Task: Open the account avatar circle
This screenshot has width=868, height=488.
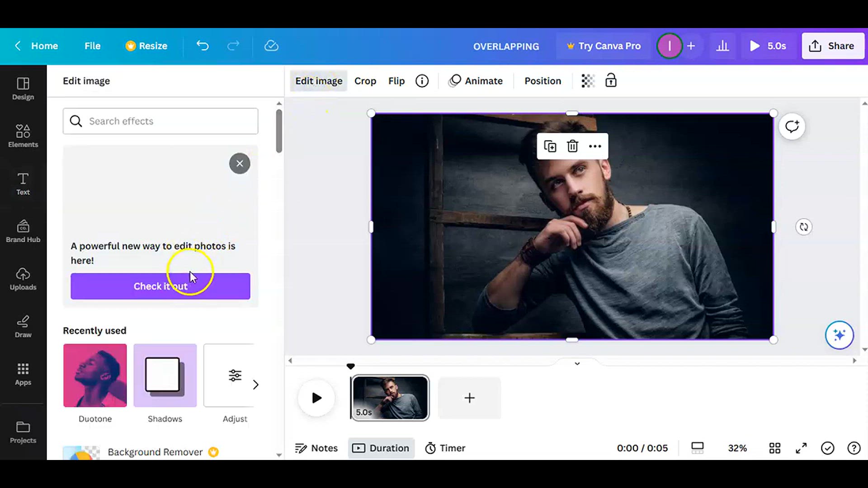Action: 670,46
